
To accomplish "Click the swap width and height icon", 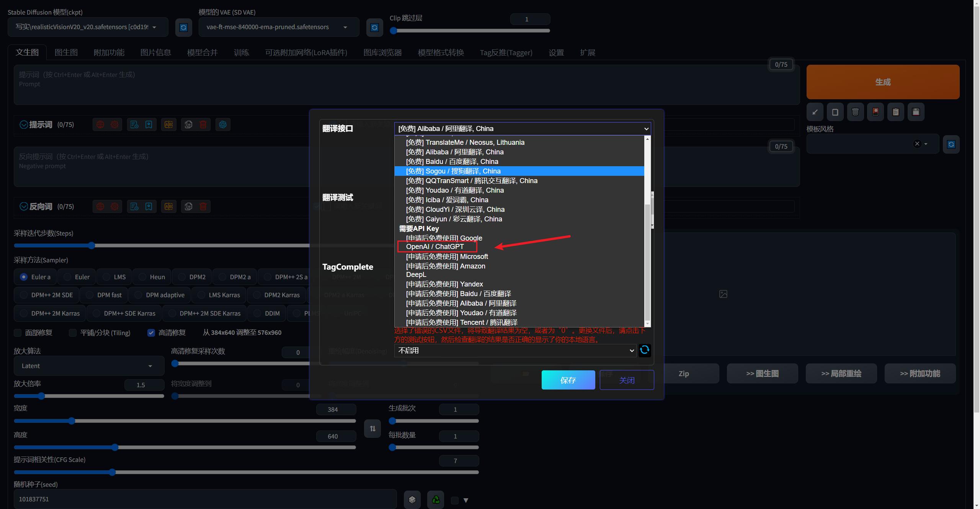I will [x=372, y=429].
